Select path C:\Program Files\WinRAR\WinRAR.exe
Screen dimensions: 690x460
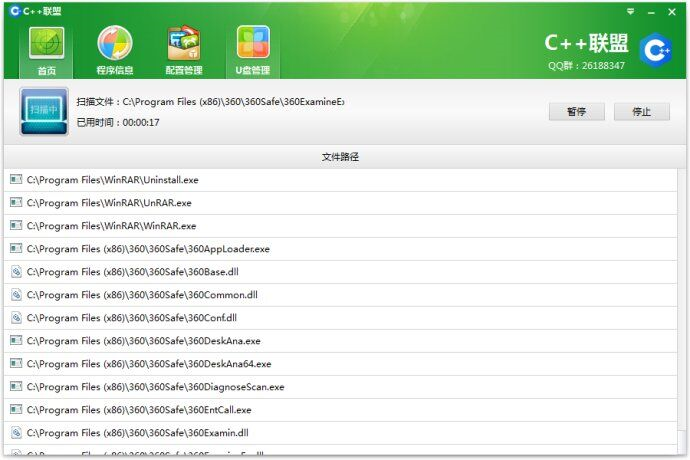[x=111, y=226]
